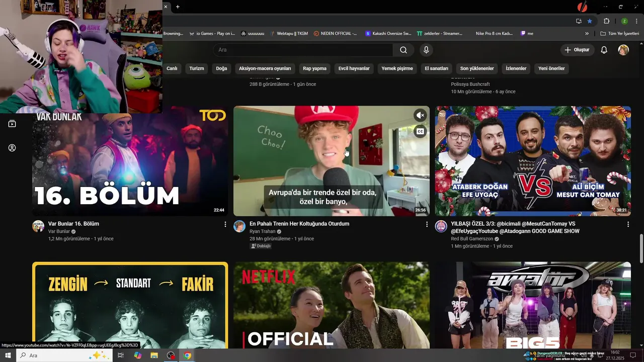The height and width of the screenshot is (362, 644).
Task: Select the Doğa filter chip
Action: click(x=221, y=68)
